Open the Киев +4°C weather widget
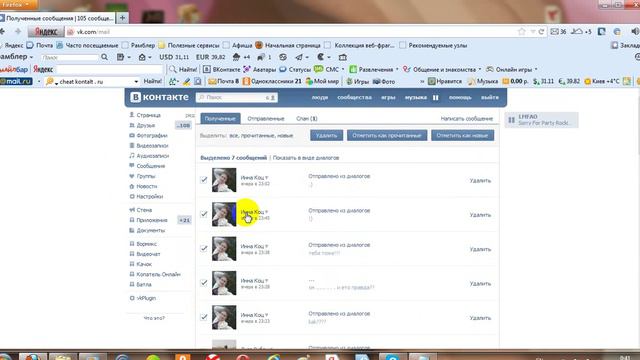 [x=602, y=82]
